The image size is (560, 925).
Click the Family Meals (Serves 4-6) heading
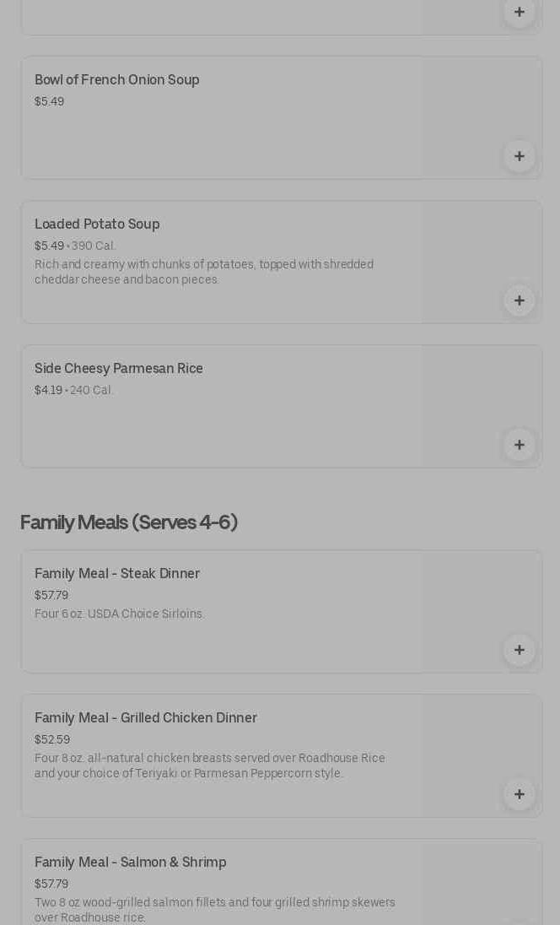pos(129,522)
